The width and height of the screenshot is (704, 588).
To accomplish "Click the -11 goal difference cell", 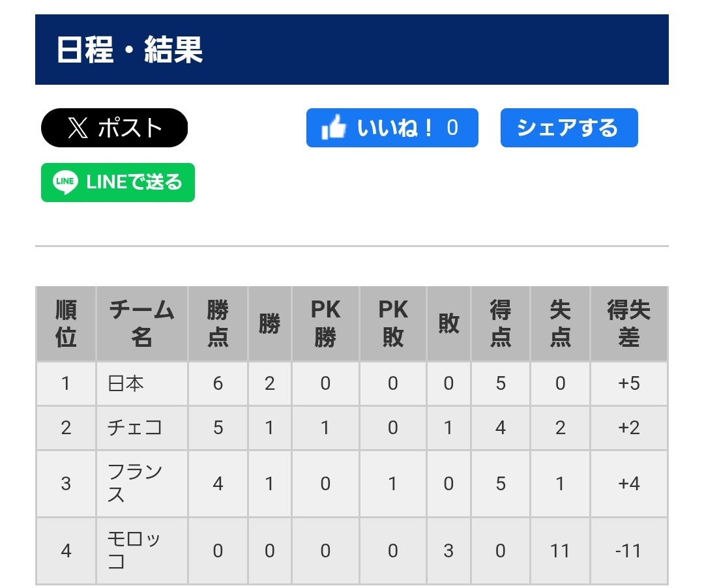I will point(628,550).
